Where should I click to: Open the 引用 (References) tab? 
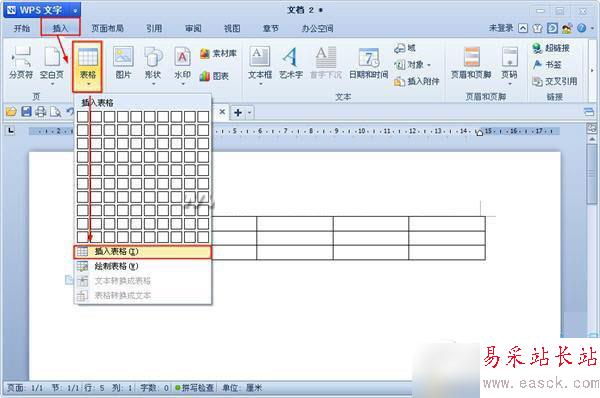(154, 28)
